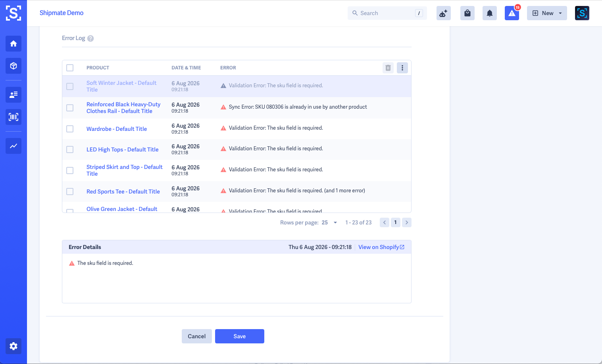Screen dimensions: 602x364
Task: Open Olive Green Jacket product link
Action: 122,209
